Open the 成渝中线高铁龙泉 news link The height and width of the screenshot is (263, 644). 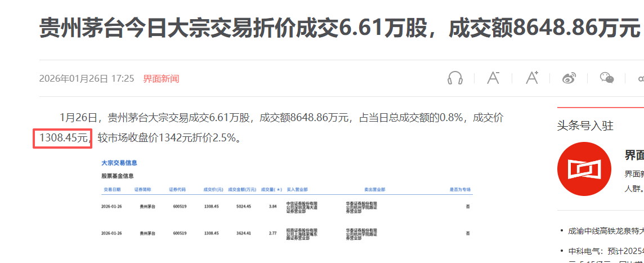[x=606, y=230]
